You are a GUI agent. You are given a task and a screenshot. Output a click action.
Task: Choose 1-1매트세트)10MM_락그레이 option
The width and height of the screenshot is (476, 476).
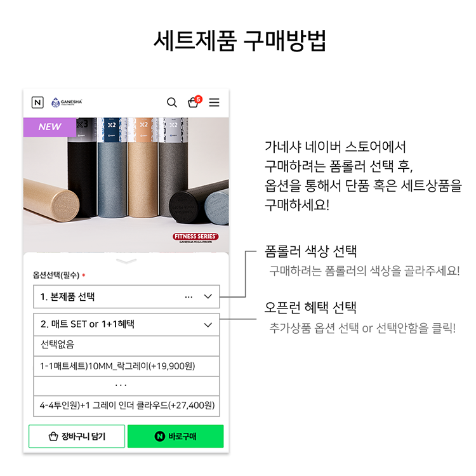click(126, 366)
